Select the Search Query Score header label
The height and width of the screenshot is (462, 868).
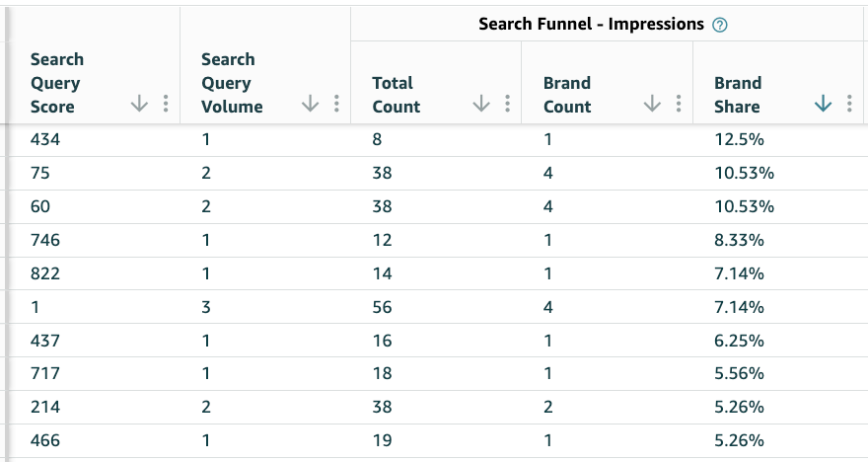coord(57,83)
